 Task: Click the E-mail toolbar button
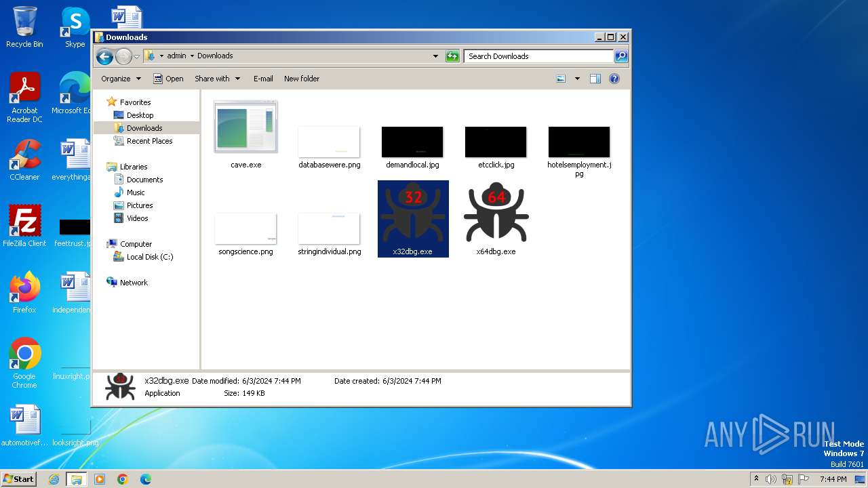[263, 79]
